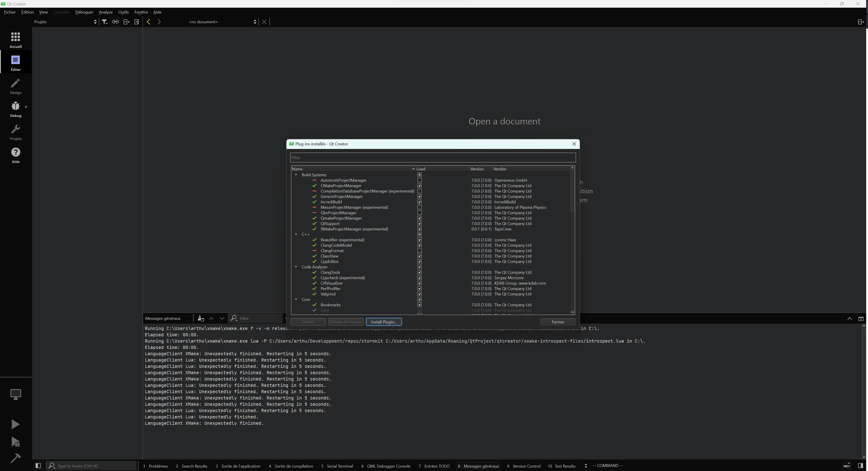Switch to Debug mode in sidebar
Screen dimensions: 868x471
coord(16,109)
